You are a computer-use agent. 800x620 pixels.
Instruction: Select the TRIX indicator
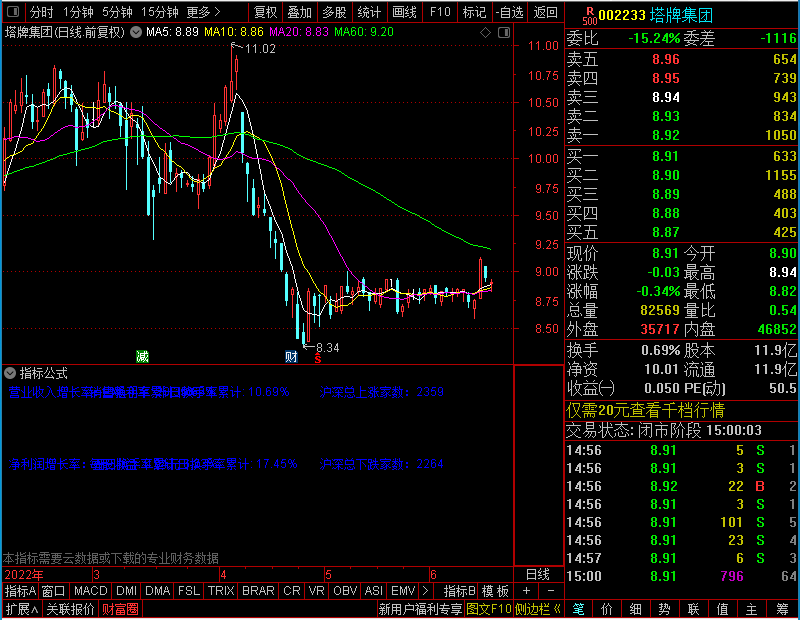(221, 591)
